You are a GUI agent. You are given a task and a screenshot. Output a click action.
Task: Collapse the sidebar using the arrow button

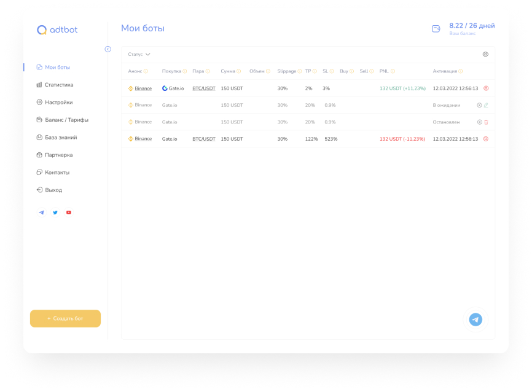coord(108,49)
